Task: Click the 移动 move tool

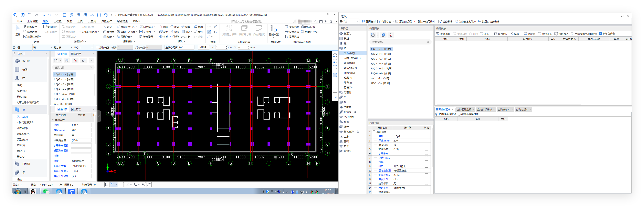Action: [x=164, y=37]
